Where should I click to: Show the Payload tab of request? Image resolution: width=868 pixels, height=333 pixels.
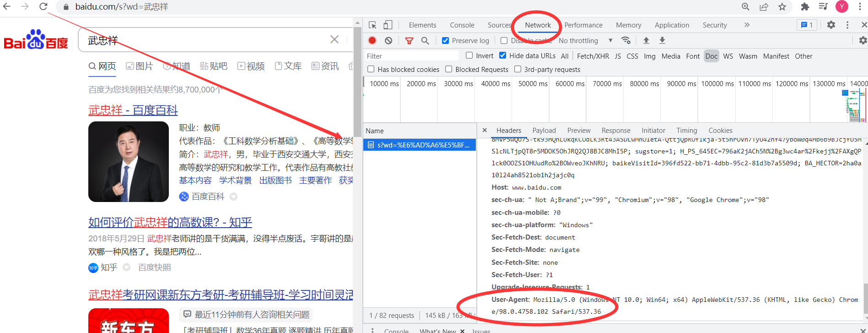pos(544,131)
